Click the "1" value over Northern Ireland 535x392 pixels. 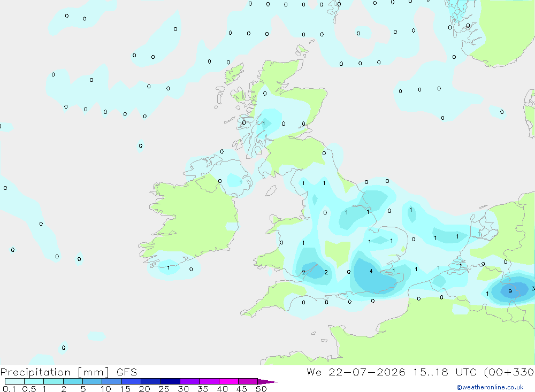coord(241,182)
